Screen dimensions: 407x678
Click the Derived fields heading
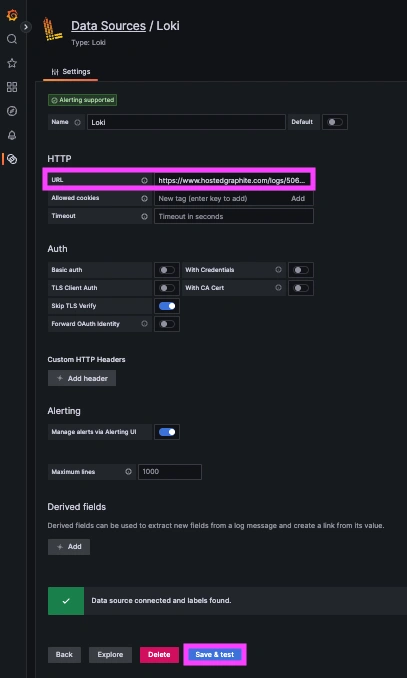[77, 507]
